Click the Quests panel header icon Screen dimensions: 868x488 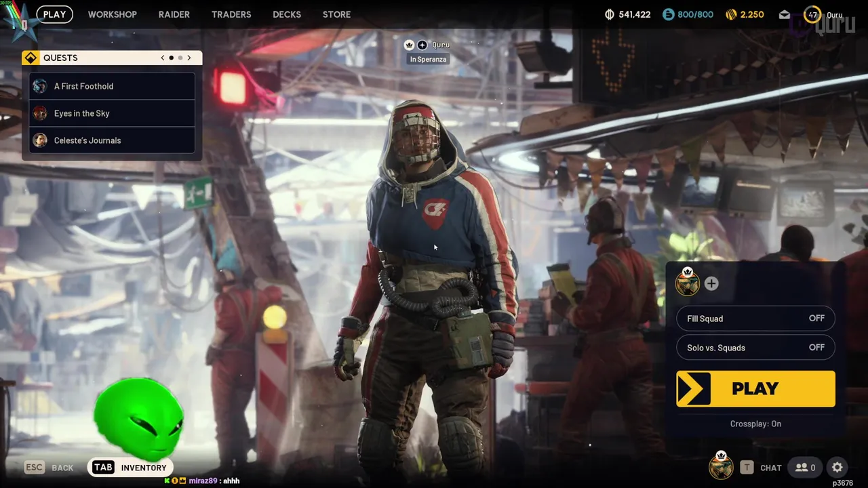(31, 58)
